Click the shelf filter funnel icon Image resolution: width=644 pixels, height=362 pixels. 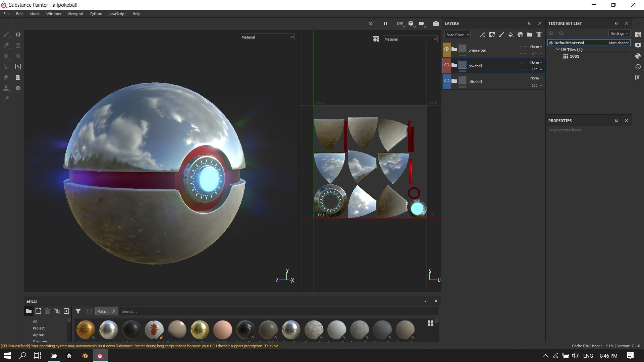pos(78,311)
